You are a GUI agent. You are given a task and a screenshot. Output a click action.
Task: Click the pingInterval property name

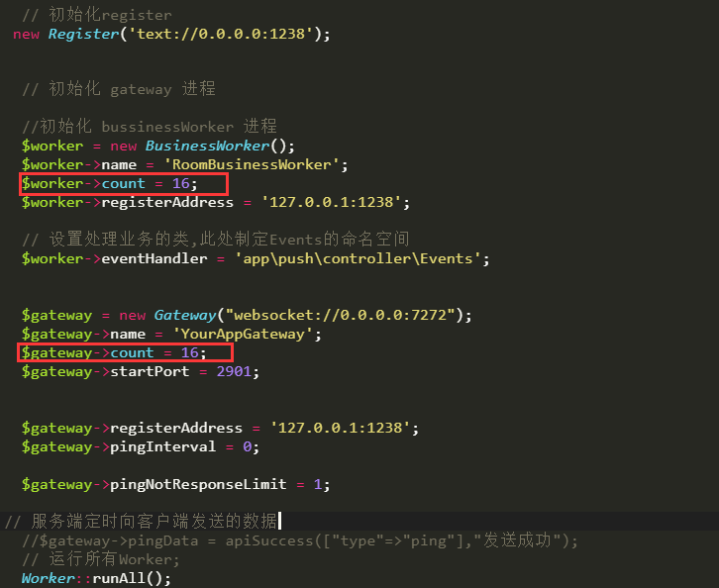tap(162, 446)
